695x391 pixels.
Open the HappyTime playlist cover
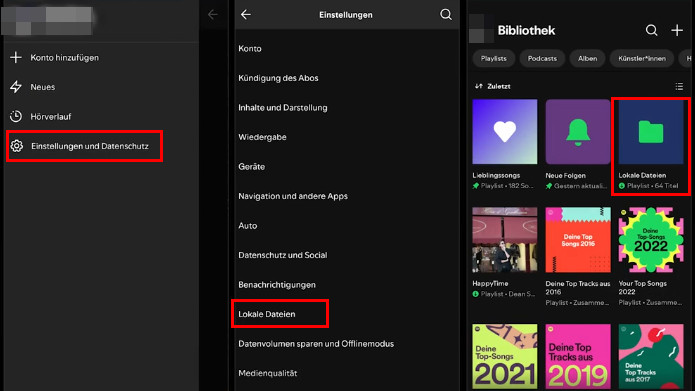pyautogui.click(x=505, y=240)
